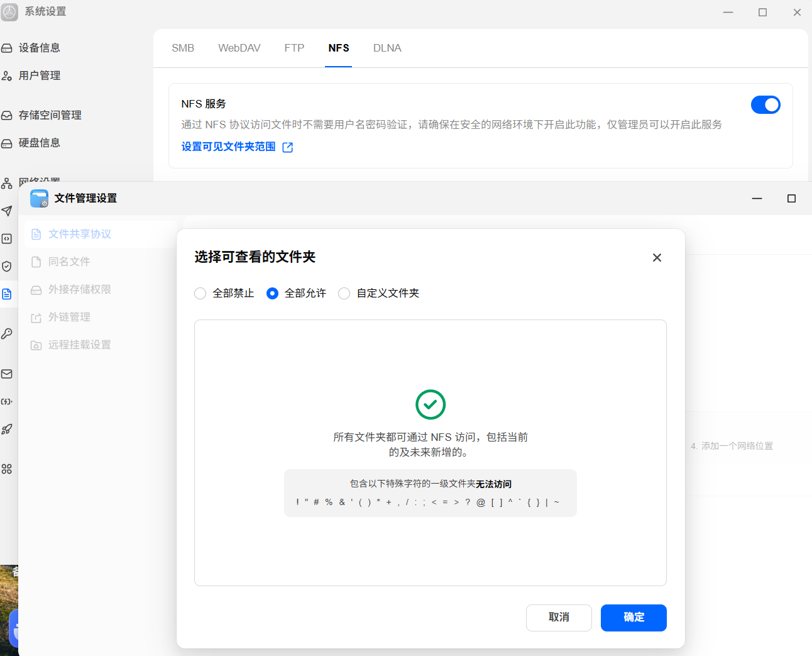The width and height of the screenshot is (812, 656).
Task: Open the four-circles apps icon in sidebar
Action: (7, 469)
